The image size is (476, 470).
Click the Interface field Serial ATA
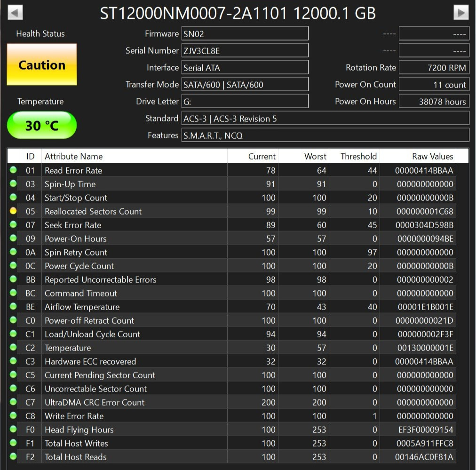coord(245,67)
